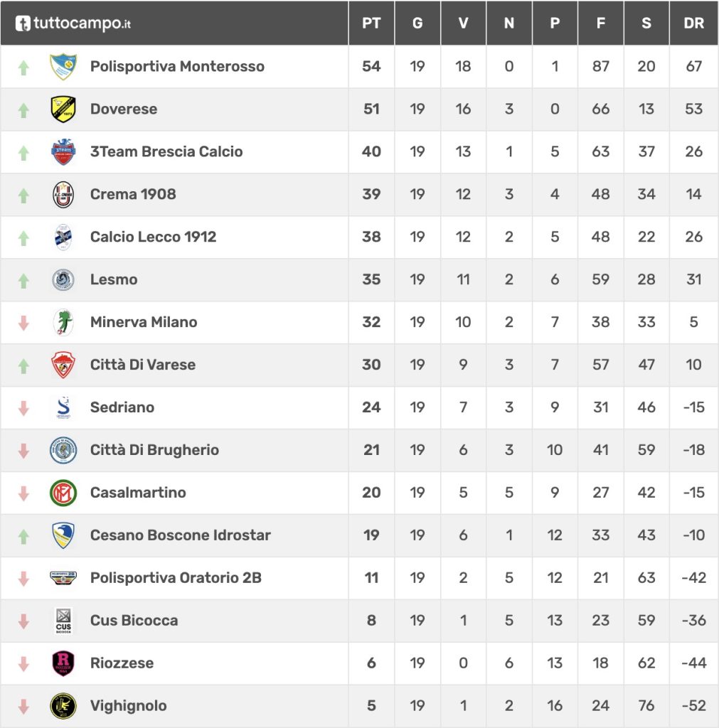Screen dimensions: 719x728
Task: Open the Cus Bicocca logo
Action: pos(63,621)
